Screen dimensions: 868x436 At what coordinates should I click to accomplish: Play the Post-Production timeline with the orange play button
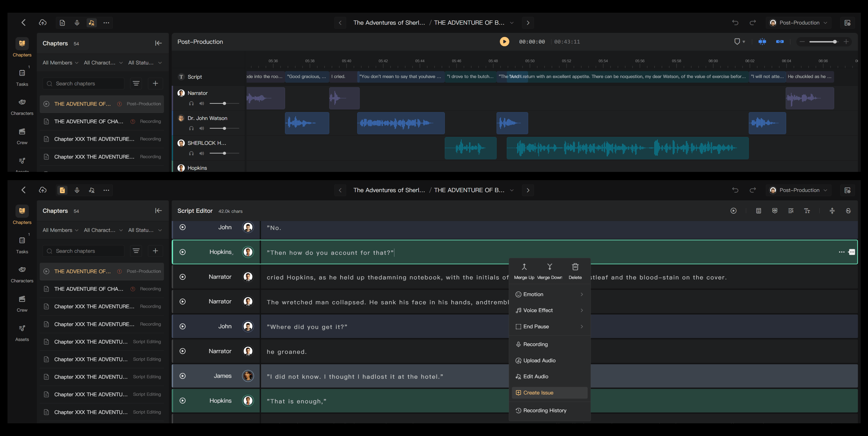[x=505, y=41]
